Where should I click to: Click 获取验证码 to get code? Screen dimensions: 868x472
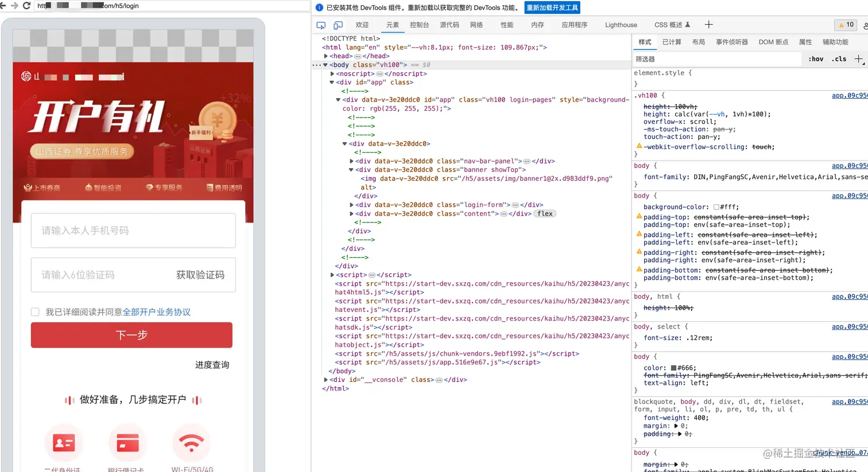pos(200,275)
